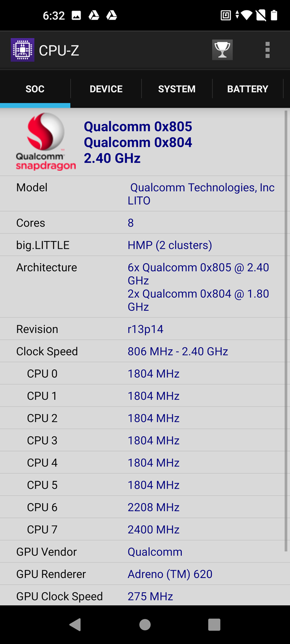Select the Revision r13p14 row

click(145, 329)
